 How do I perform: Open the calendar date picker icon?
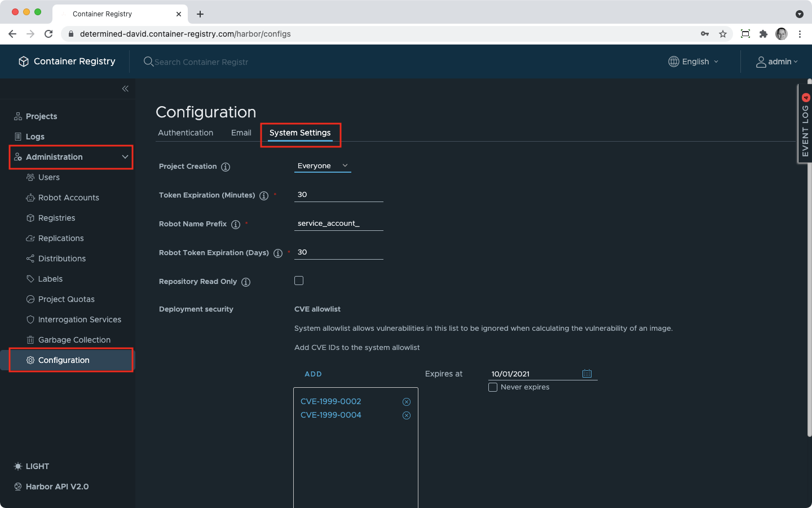pyautogui.click(x=587, y=374)
